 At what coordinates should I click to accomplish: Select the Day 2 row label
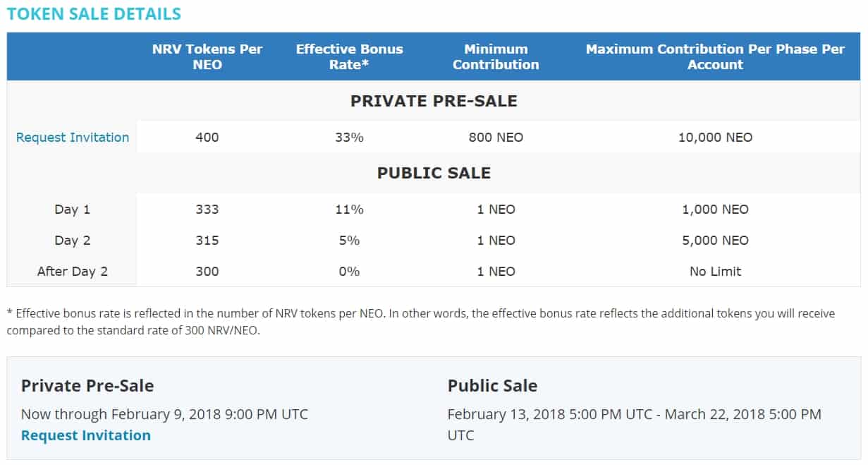73,241
